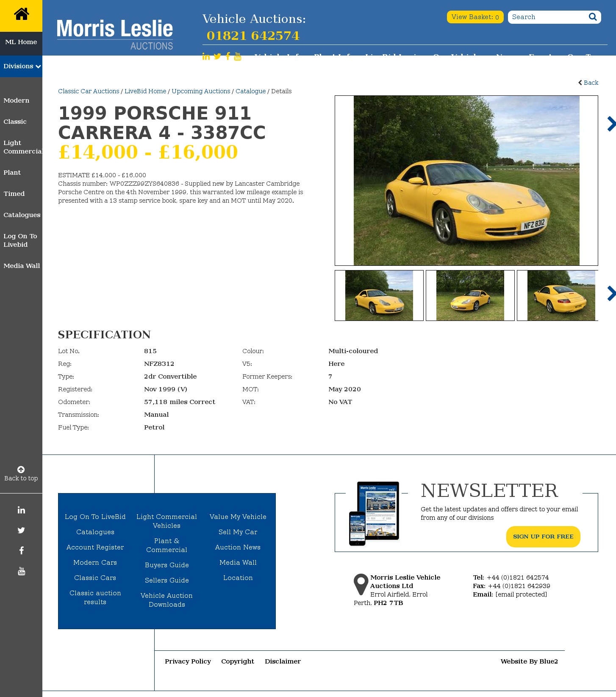Open YouTube icon in header

click(238, 56)
